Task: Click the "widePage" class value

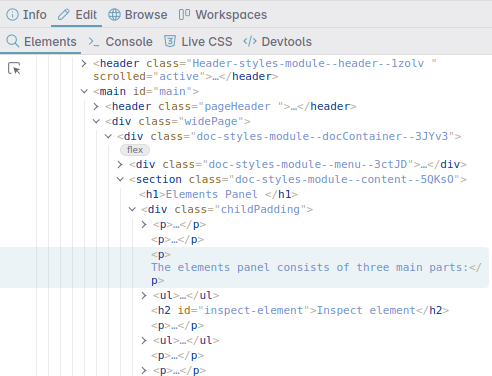Action: [211, 121]
